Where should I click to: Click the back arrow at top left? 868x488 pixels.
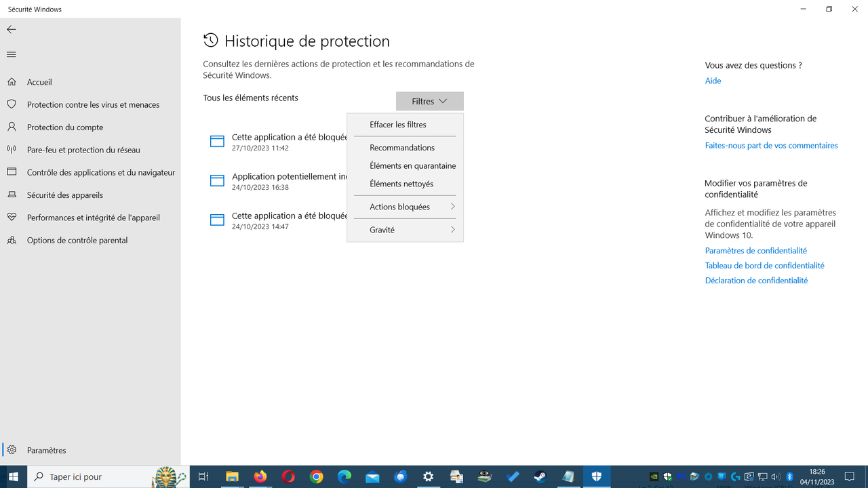pos(11,29)
